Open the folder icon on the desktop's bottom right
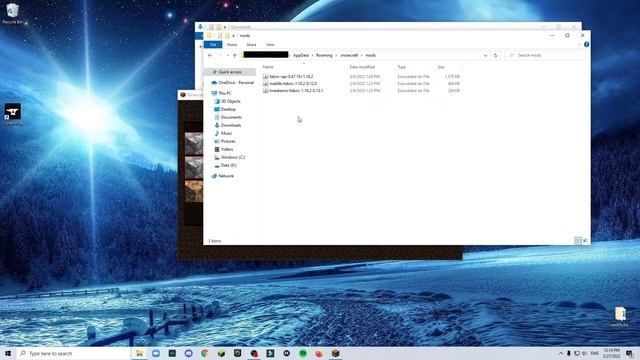 [620, 316]
